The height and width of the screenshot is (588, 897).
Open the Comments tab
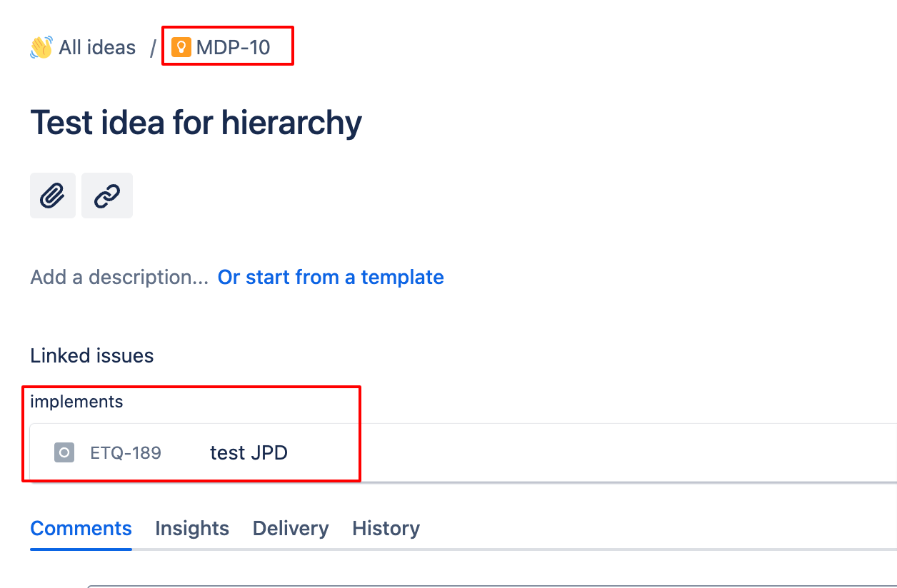[81, 528]
